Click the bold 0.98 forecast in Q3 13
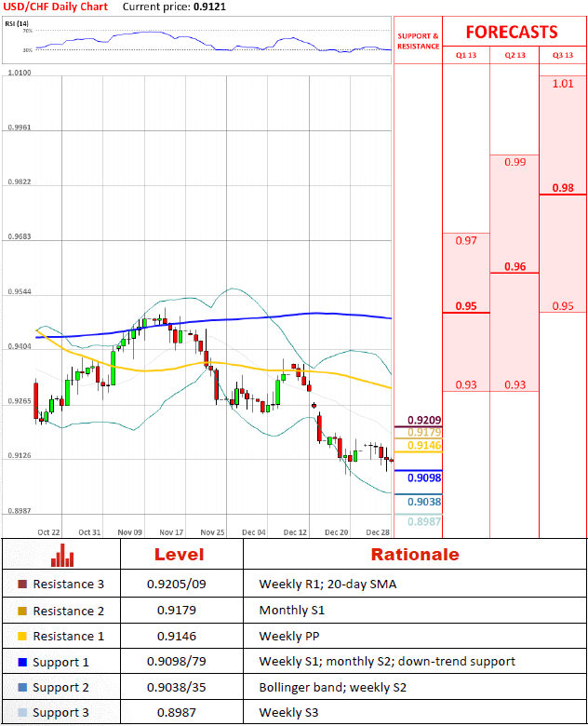 pos(563,188)
